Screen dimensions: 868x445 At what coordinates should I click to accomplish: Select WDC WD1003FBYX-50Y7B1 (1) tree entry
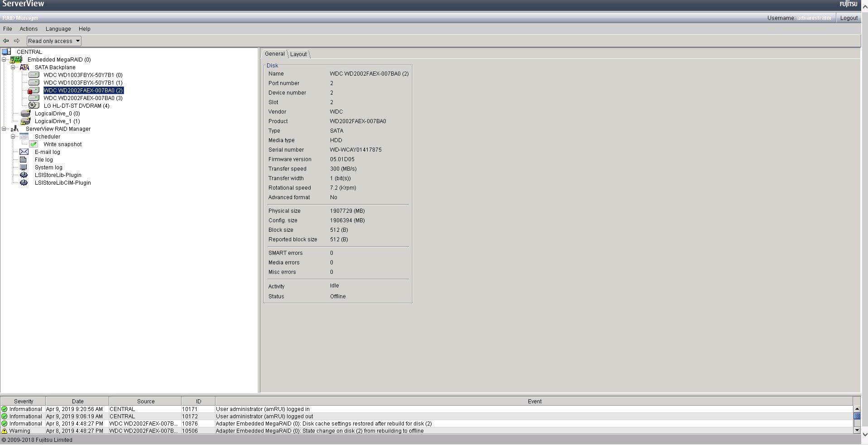(83, 83)
